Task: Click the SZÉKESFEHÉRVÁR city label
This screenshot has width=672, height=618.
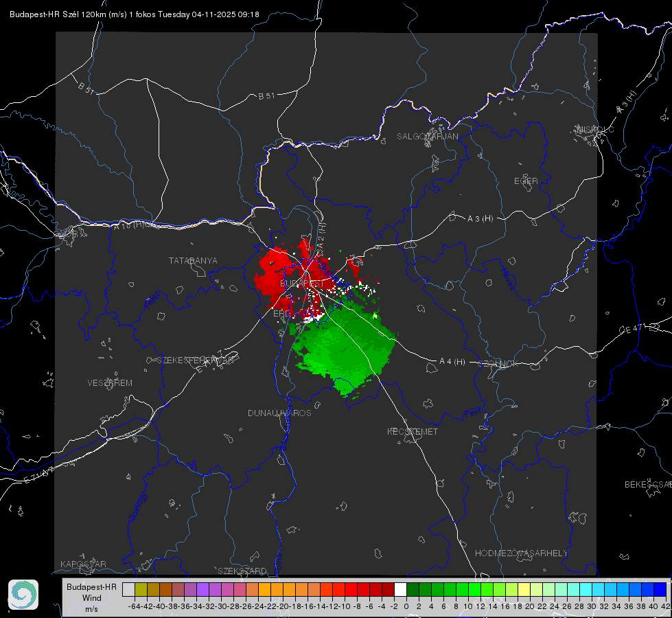Action: (x=195, y=360)
